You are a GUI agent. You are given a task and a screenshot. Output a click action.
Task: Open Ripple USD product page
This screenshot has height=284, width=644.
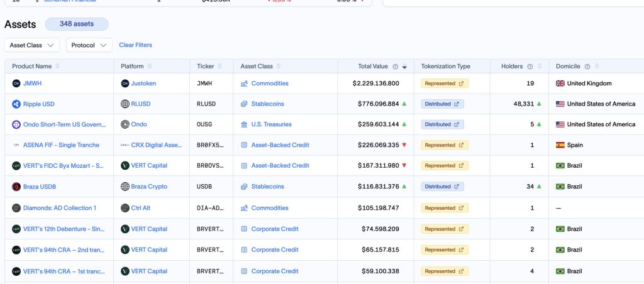[x=38, y=104]
